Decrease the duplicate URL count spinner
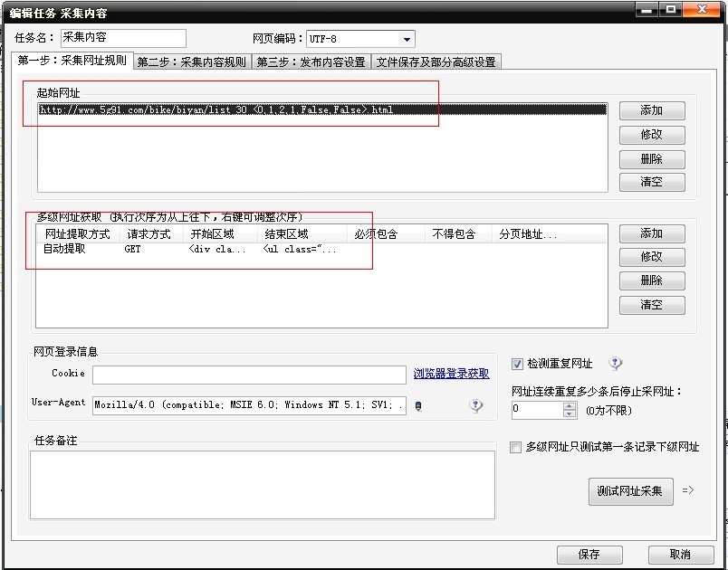Viewport: 728px width, 570px height. (570, 413)
